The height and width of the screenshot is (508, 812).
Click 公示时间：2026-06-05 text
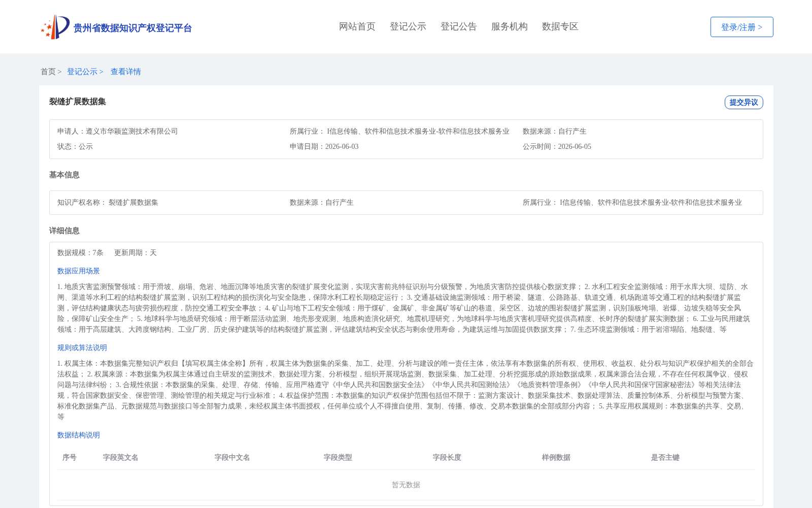coord(557,146)
